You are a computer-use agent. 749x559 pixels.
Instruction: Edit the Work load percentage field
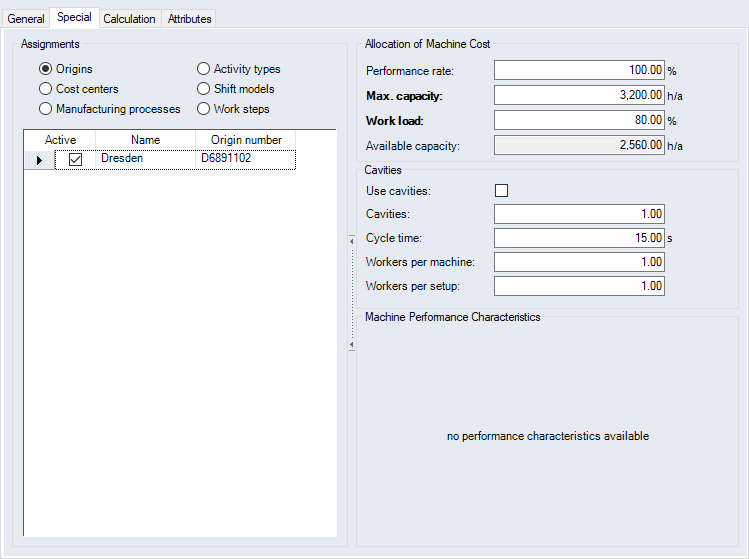[579, 120]
